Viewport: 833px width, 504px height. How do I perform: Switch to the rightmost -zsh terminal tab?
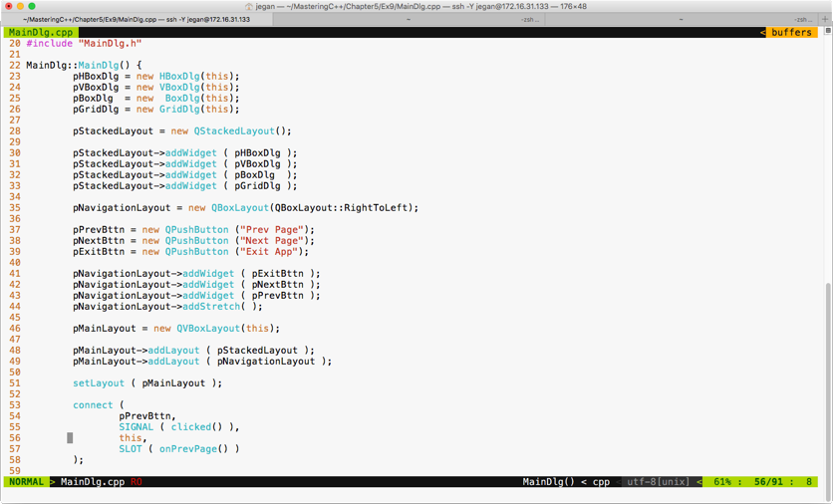803,19
